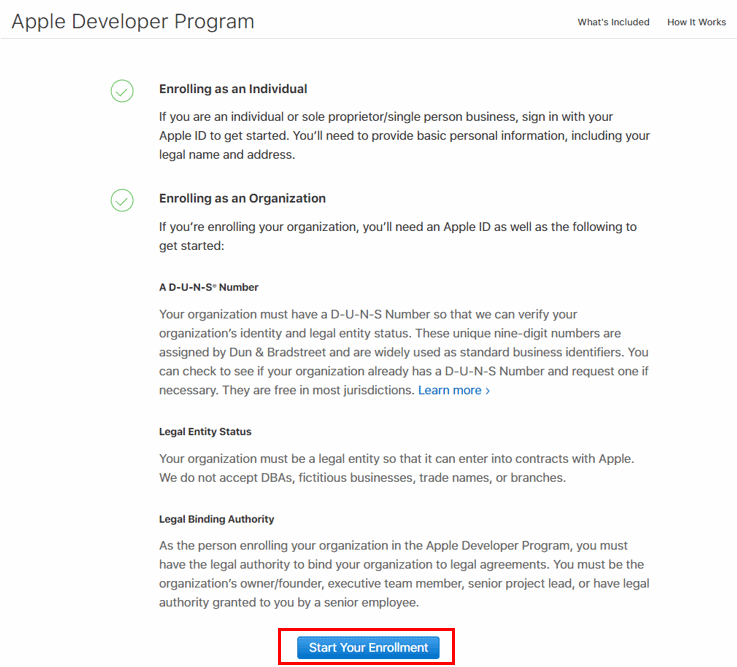Screen dimensions: 737x667
Task: Click the 'Legal Binding Authority' subheading
Action: coord(216,519)
